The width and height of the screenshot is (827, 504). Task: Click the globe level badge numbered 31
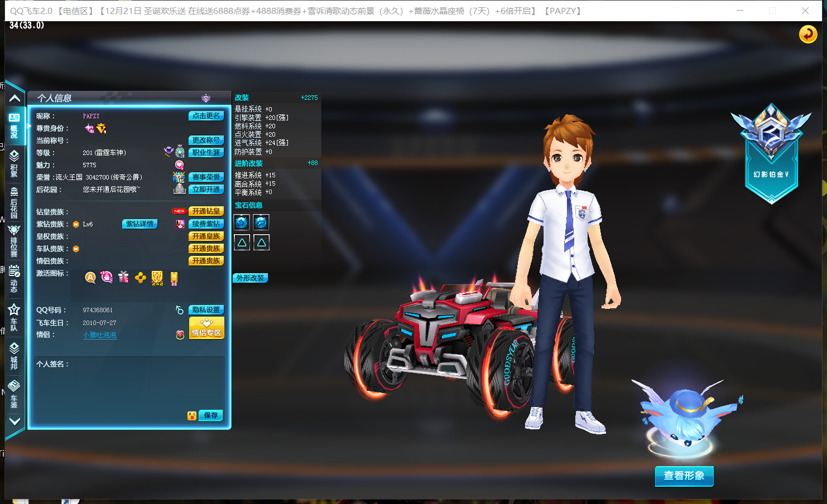tap(180, 152)
